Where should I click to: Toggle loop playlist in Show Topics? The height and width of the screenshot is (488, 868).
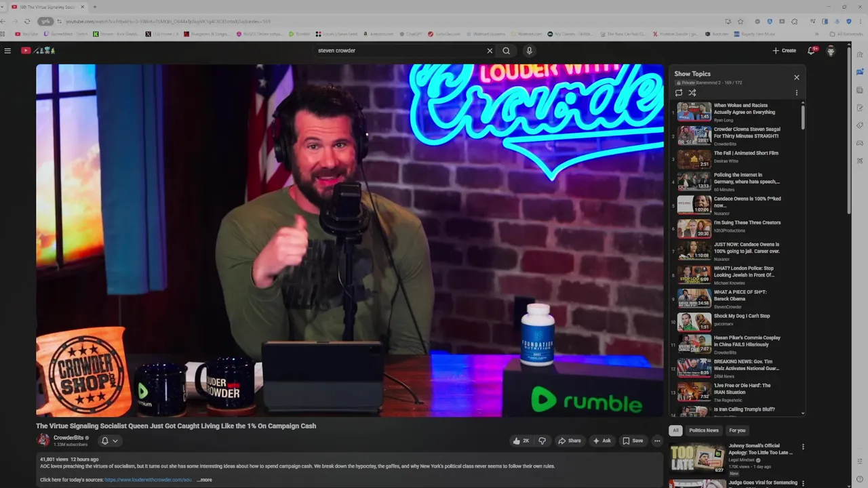point(679,93)
